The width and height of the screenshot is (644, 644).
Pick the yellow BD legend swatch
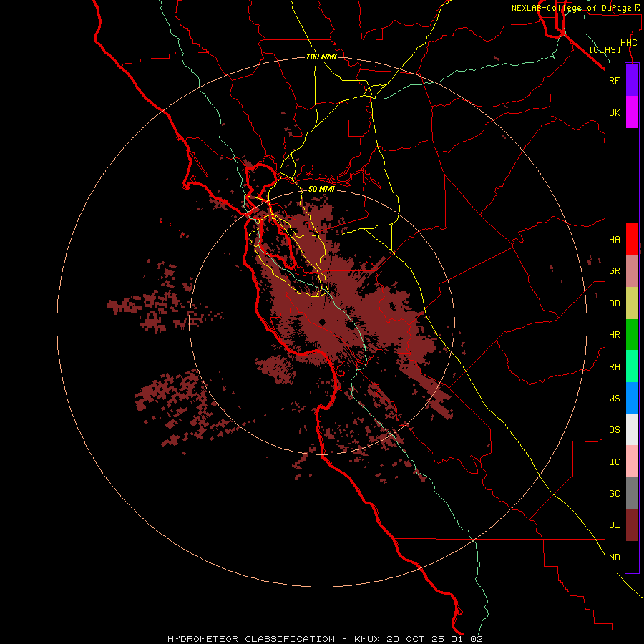click(632, 303)
